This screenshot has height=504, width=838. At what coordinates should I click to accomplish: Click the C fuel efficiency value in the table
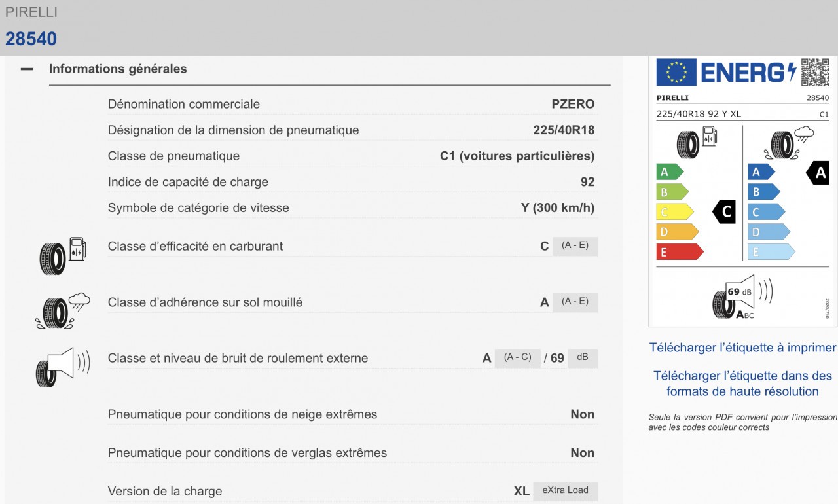(544, 247)
